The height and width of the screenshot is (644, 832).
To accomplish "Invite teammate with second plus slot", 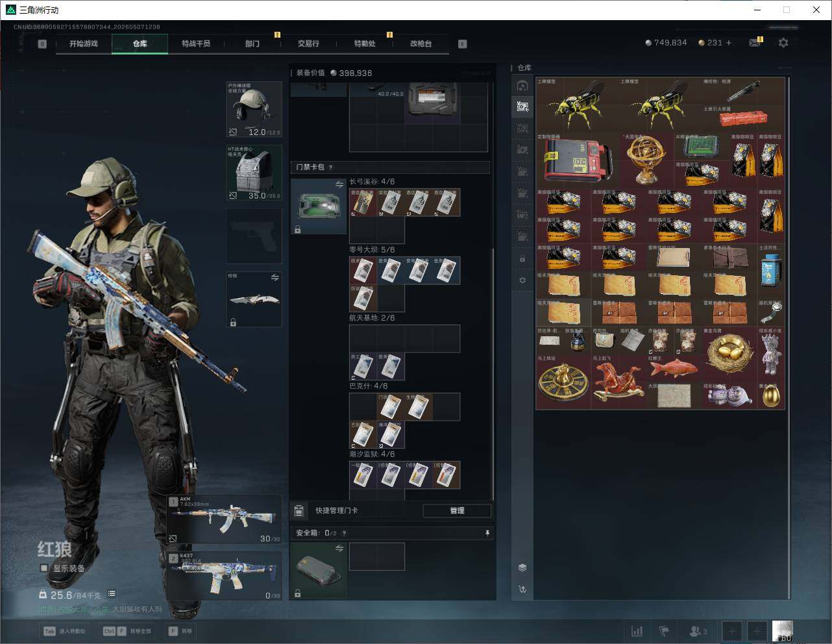I will coord(757,631).
